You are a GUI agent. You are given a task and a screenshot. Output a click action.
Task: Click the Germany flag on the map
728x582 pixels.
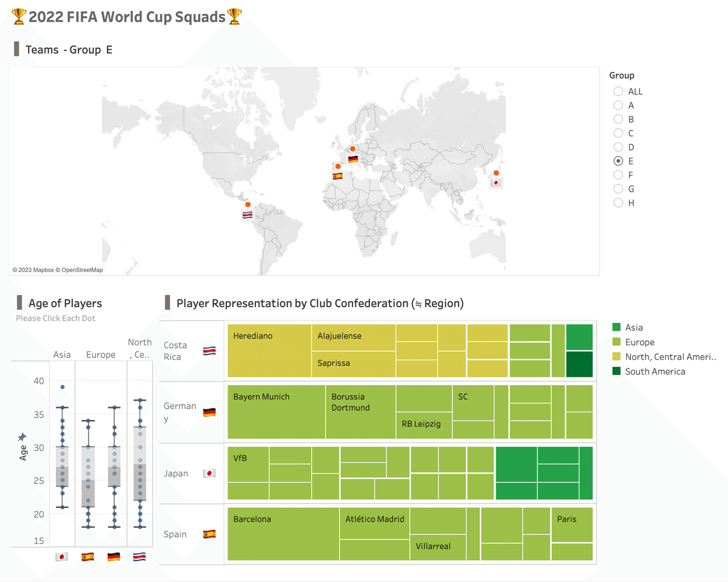coord(352,160)
